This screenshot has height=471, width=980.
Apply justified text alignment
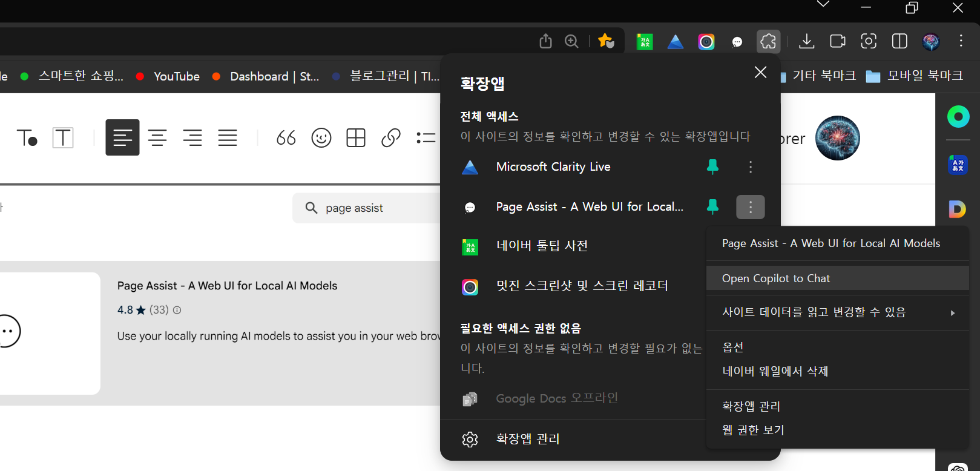click(x=228, y=138)
